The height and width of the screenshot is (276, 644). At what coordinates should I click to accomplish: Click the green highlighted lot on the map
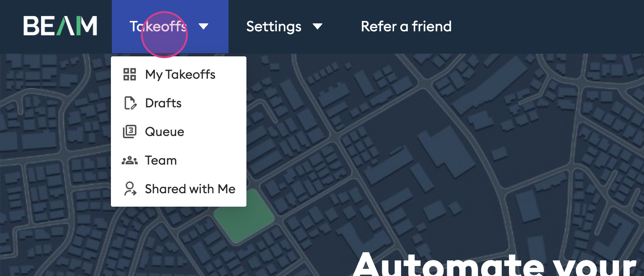(x=244, y=217)
